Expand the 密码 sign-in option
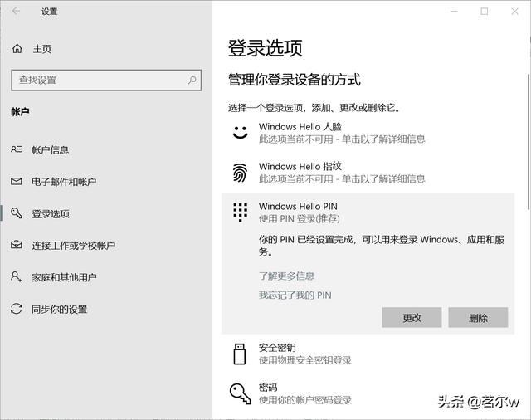This screenshot has width=531, height=420. click(368, 394)
